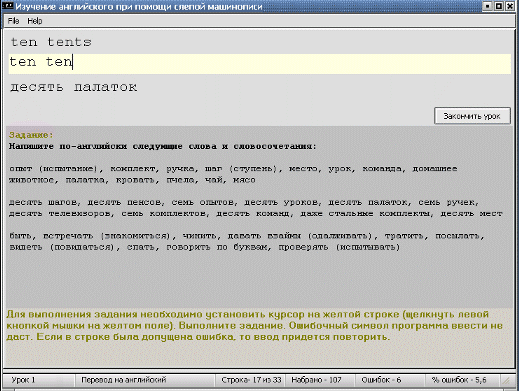Click the yellow typing input field

(260, 63)
